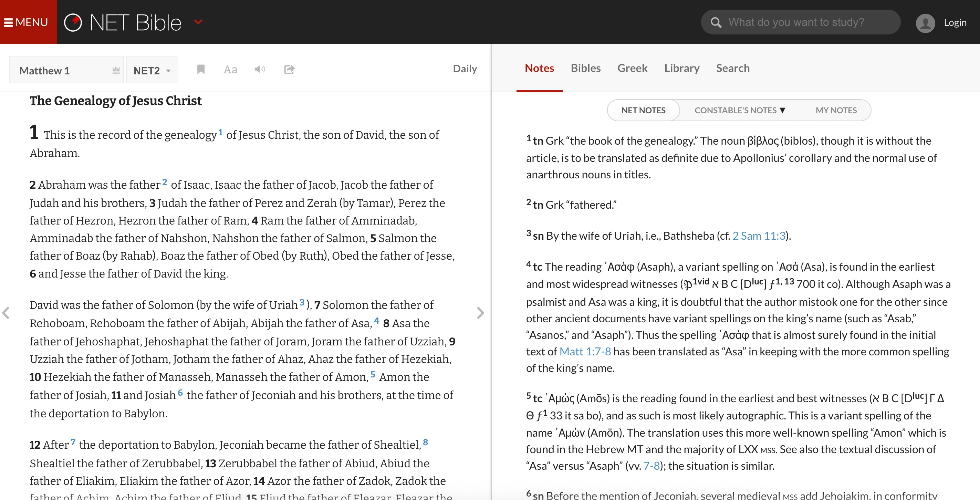Open the Matt 1:7-8 reference link

coord(585,352)
